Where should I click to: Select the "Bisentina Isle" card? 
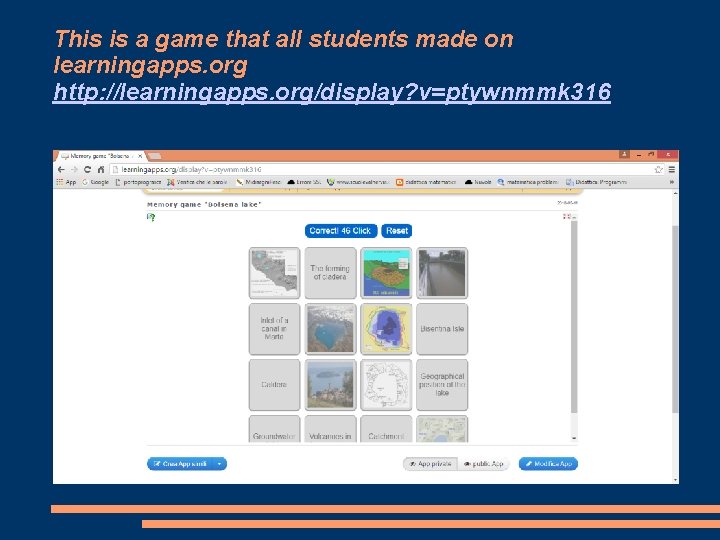point(442,329)
